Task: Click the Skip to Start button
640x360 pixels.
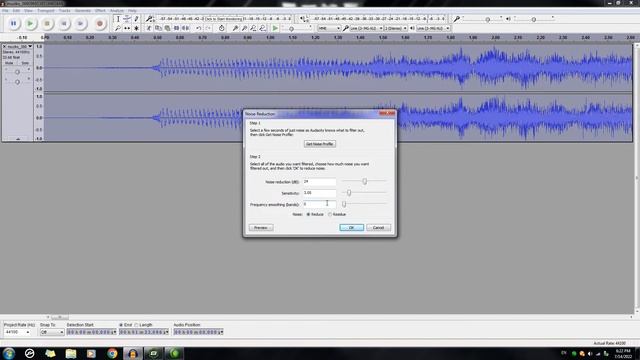Action: [x=64, y=24]
